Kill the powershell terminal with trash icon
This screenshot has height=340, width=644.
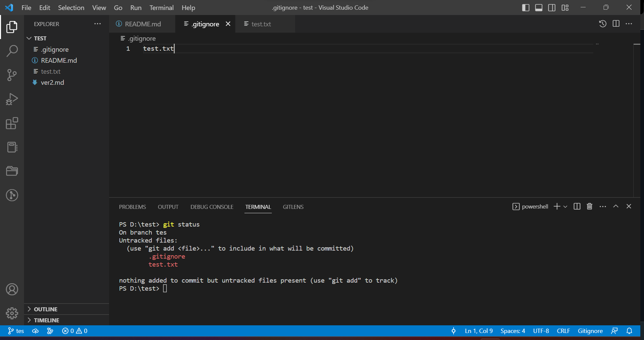pos(589,206)
